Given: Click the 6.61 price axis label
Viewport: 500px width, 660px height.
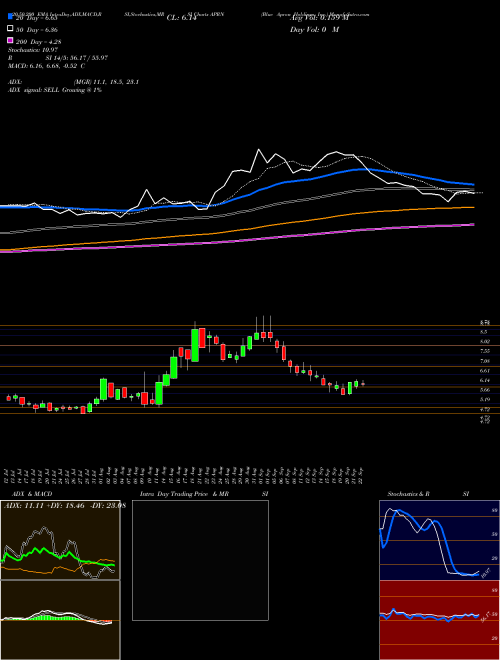Looking at the screenshot, I should (x=485, y=371).
